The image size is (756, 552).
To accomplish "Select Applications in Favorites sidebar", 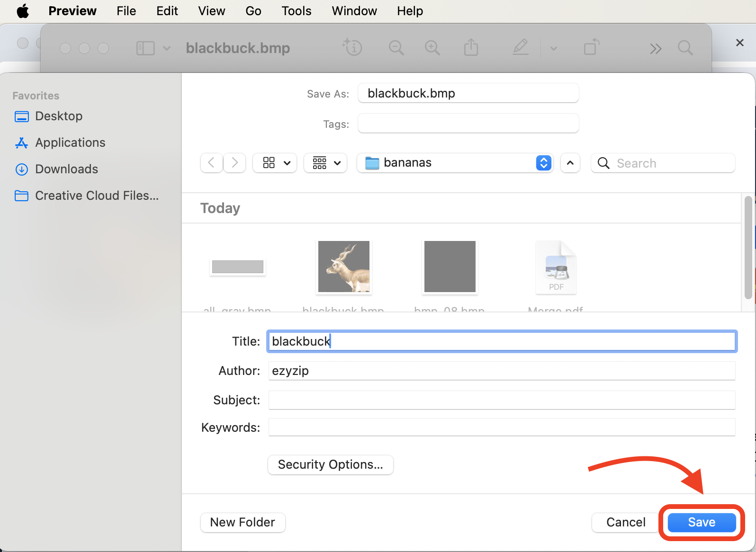I will click(x=60, y=142).
